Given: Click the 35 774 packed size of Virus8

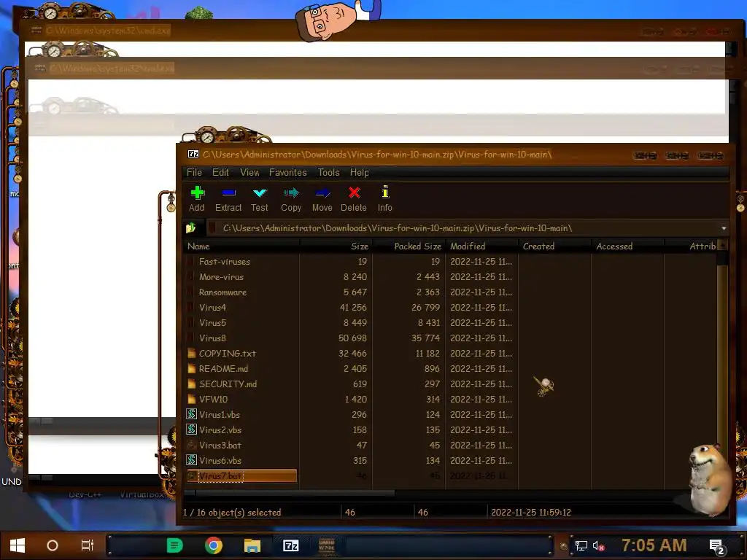Looking at the screenshot, I should (425, 338).
